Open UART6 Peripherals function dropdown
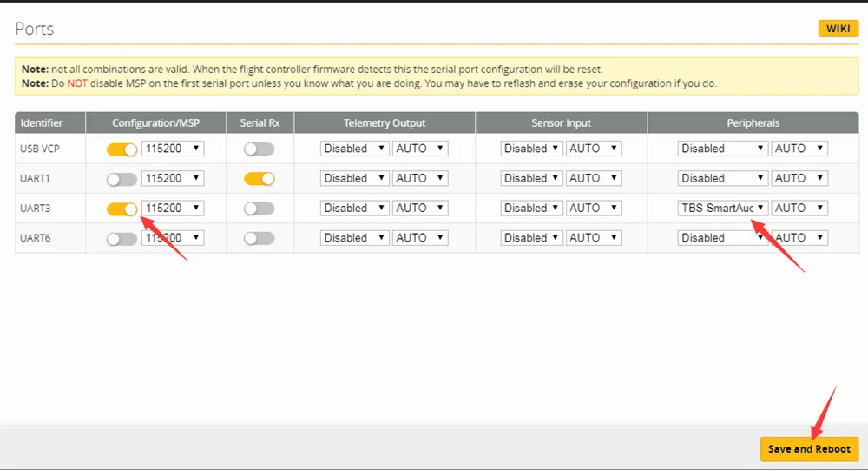This screenshot has height=470, width=868. point(722,238)
